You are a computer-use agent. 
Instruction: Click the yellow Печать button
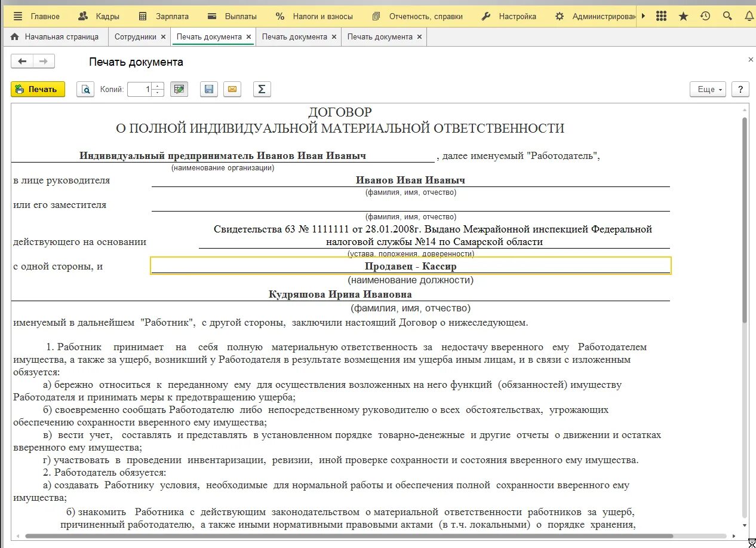(x=38, y=89)
